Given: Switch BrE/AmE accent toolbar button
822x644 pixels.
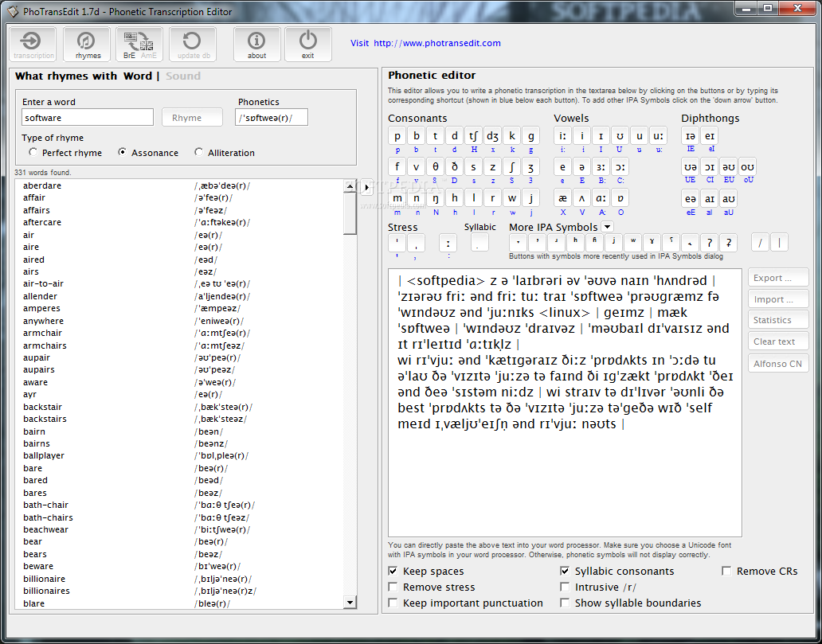Looking at the screenshot, I should pos(139,45).
